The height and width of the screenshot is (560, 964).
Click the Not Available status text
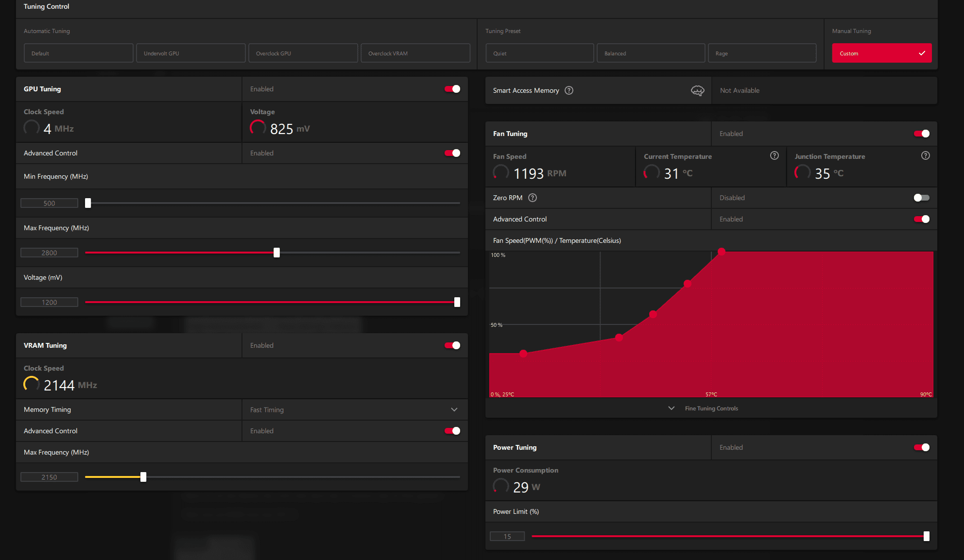click(740, 90)
